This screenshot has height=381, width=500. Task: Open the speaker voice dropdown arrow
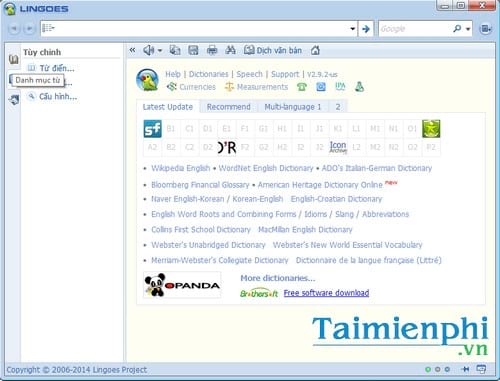point(160,51)
